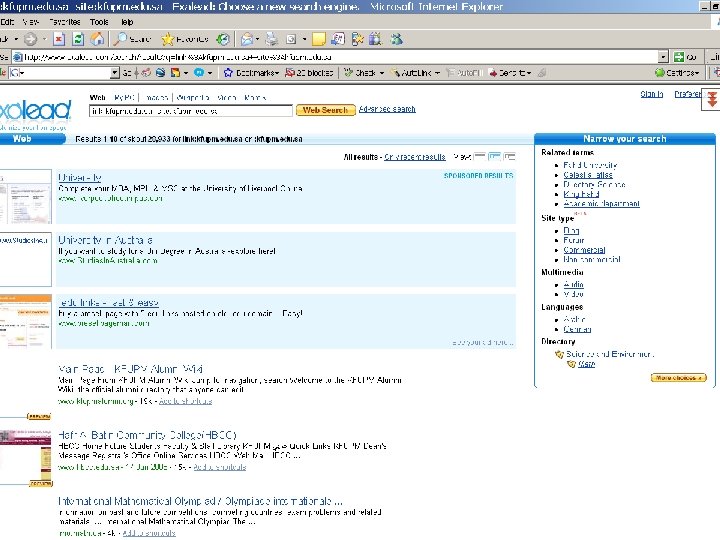Go to the Home page icon
The width and height of the screenshot is (720, 540).
97,39
